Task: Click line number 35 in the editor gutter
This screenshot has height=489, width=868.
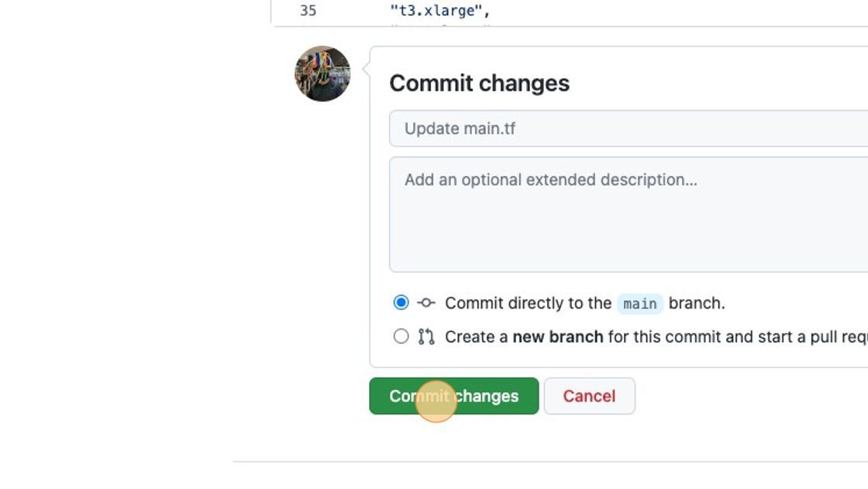Action: coord(308,11)
